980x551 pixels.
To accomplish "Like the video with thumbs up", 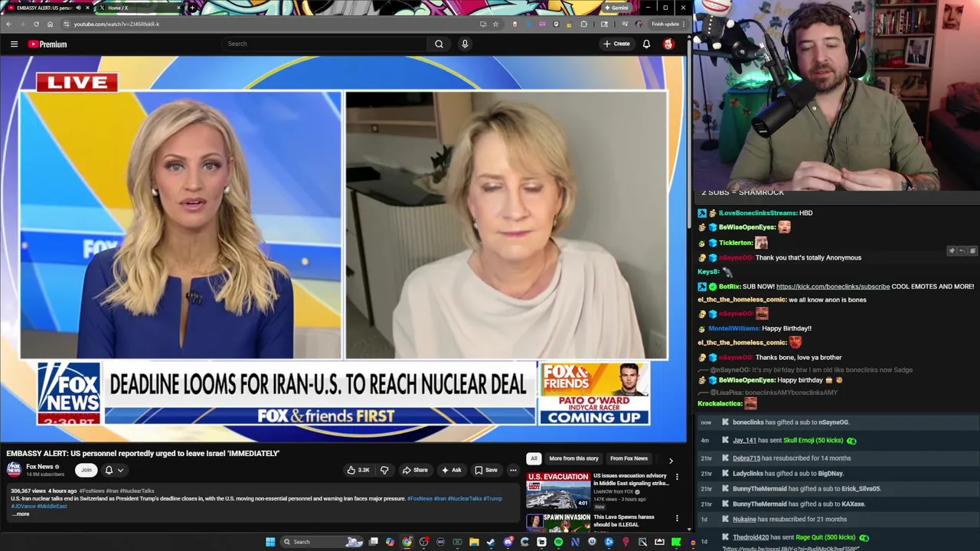I will [358, 470].
